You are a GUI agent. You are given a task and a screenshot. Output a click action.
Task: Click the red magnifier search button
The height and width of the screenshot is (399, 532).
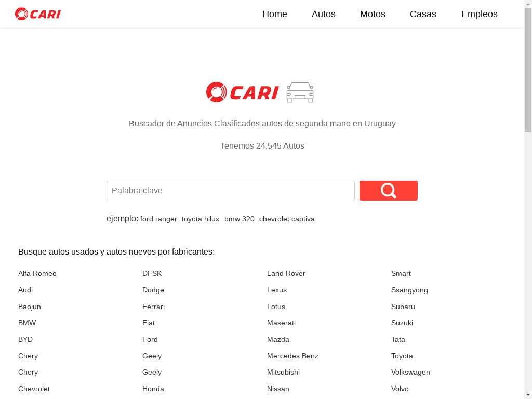point(389,191)
